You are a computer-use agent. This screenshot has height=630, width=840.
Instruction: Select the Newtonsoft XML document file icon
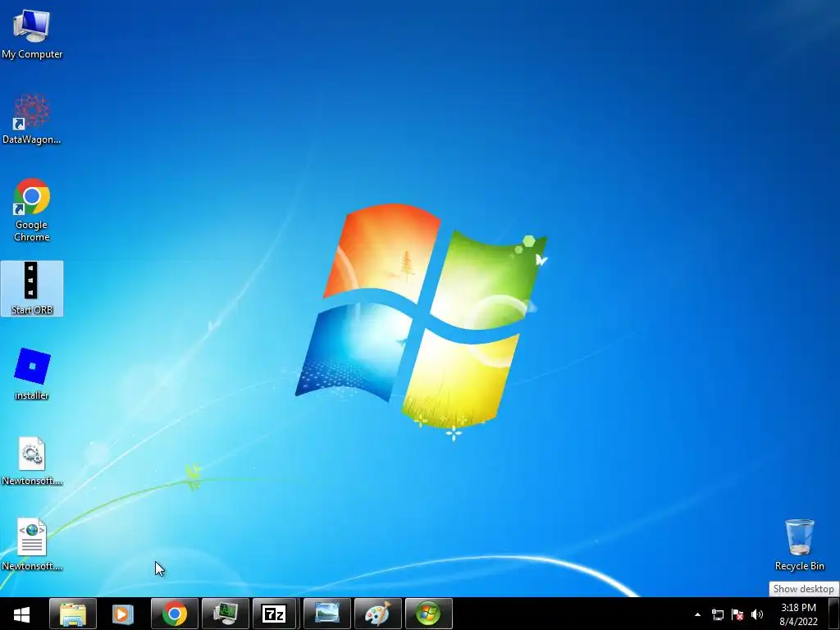click(32, 545)
